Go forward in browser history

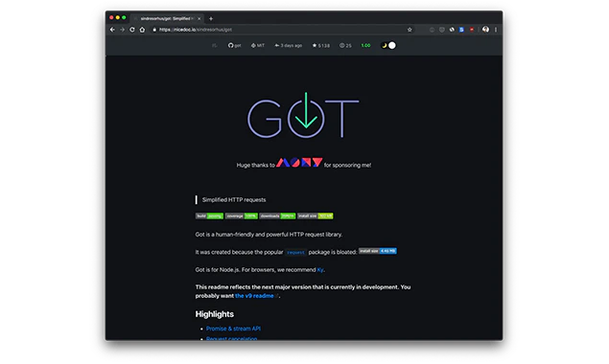click(x=123, y=30)
